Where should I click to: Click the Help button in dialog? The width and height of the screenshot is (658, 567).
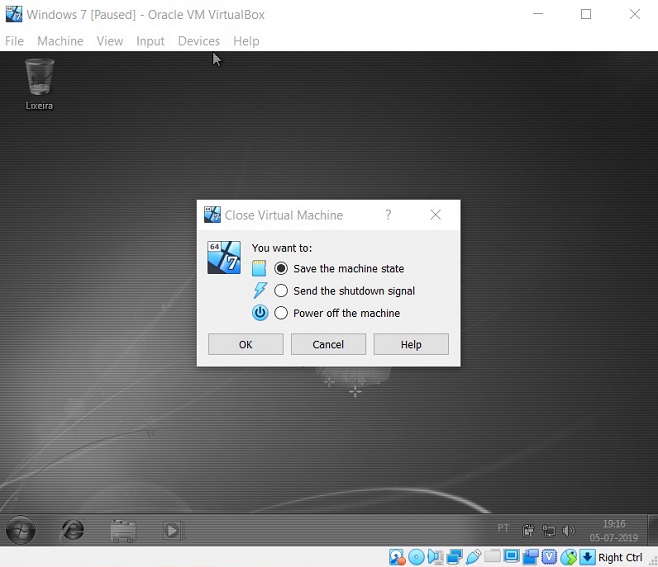click(x=411, y=345)
